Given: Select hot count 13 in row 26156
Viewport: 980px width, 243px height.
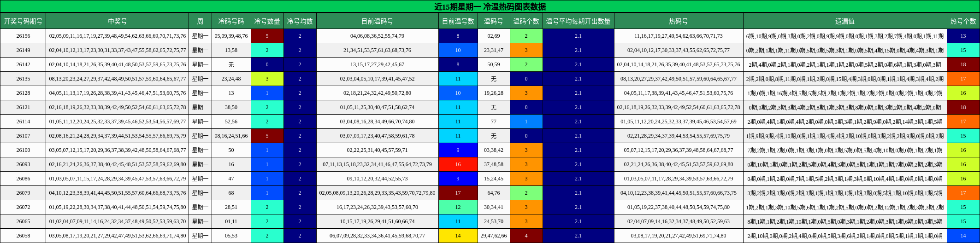Looking at the screenshot, I should 963,36.
